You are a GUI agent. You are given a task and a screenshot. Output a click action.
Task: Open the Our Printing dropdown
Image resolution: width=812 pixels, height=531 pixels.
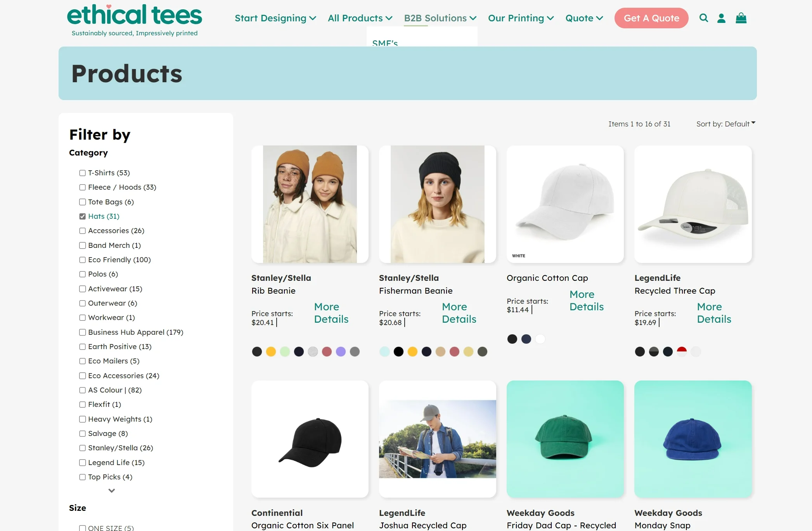[521, 18]
